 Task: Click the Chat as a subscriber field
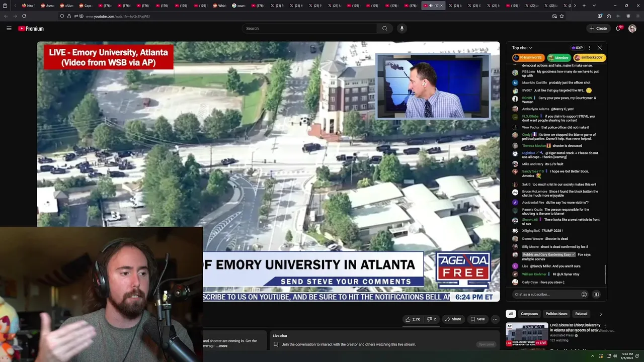pyautogui.click(x=546, y=295)
